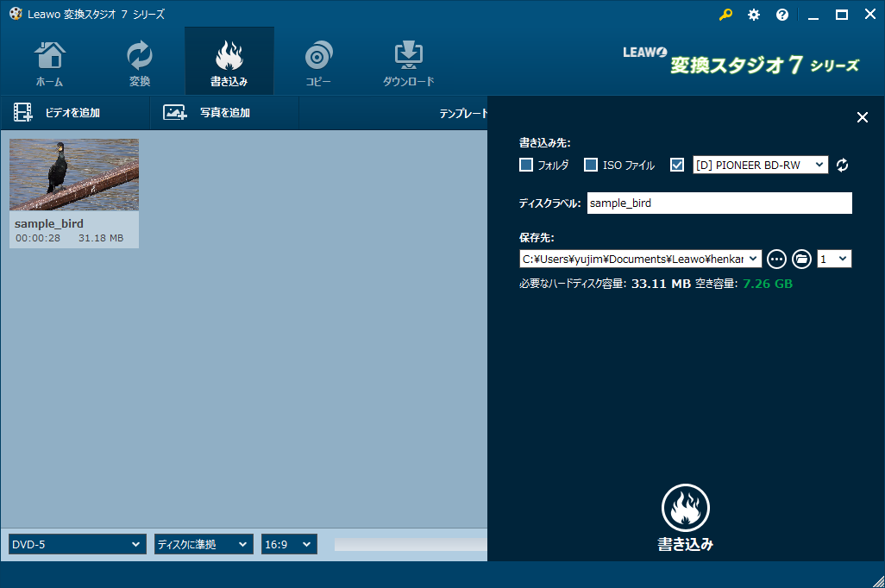The height and width of the screenshot is (588, 885).
Task: Enable the フォルダ checkbox
Action: click(526, 165)
